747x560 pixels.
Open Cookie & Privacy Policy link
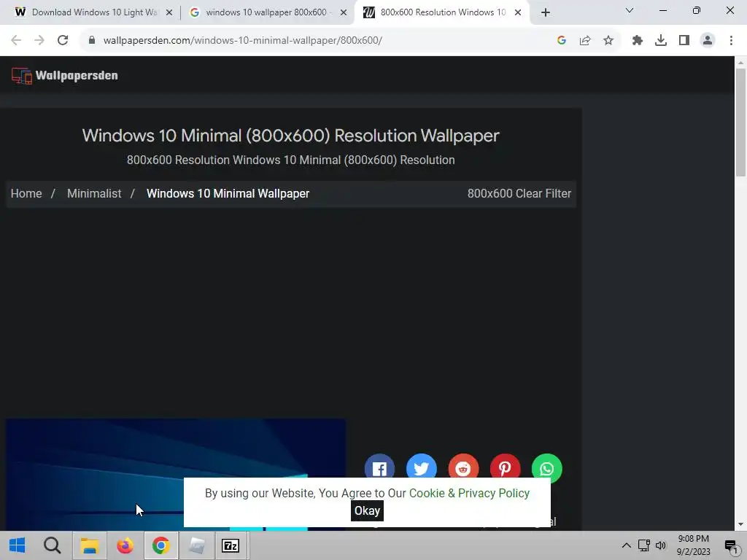coord(469,494)
